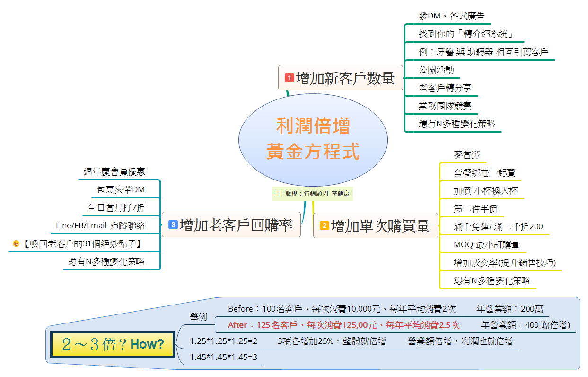Click the red After：125名客戶 line
This screenshot has width=588, height=377.
(x=344, y=325)
